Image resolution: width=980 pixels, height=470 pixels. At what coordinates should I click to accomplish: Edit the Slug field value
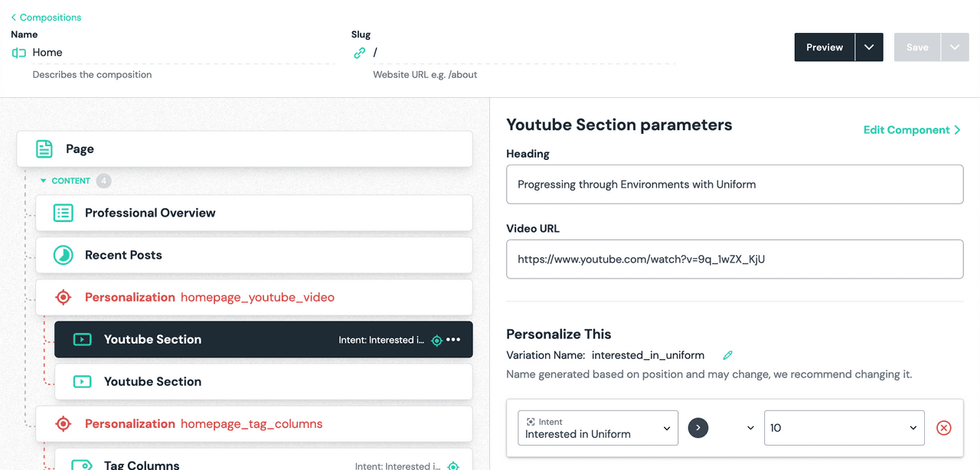pos(523,53)
